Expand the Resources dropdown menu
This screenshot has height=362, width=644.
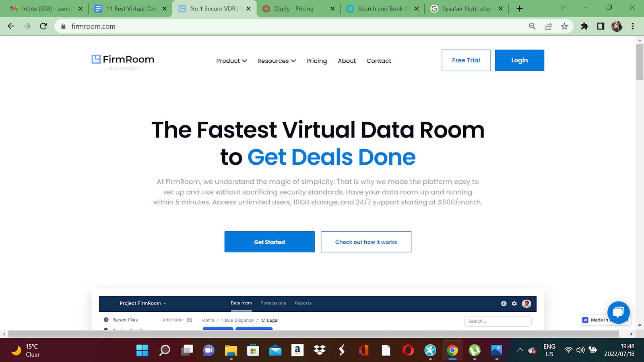pos(277,61)
